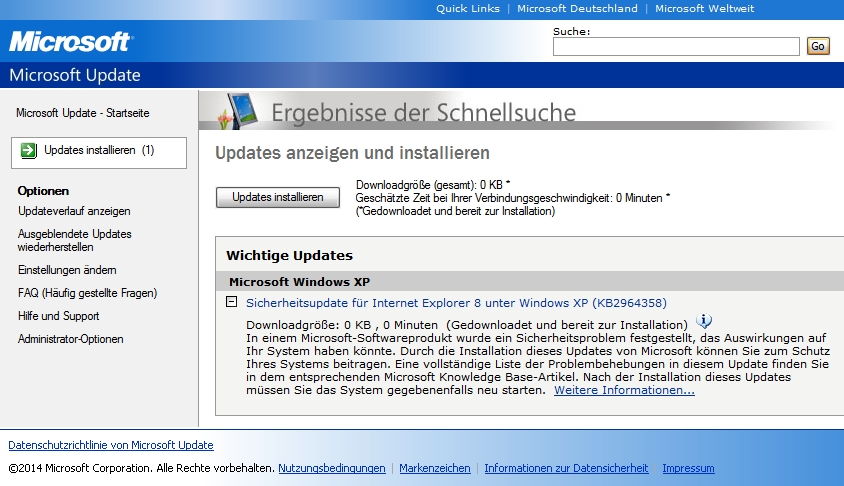844x486 pixels.
Task: Follow the Weitere Informationen... link
Action: (624, 390)
